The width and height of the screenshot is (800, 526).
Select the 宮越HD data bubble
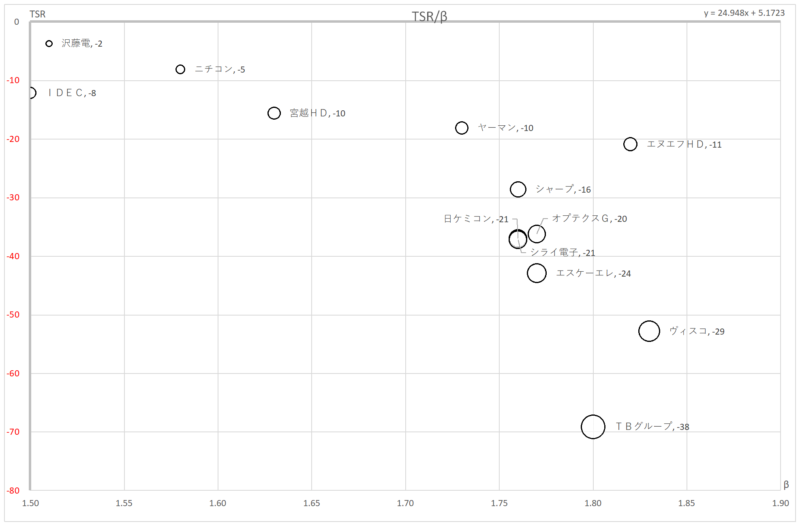point(274,113)
